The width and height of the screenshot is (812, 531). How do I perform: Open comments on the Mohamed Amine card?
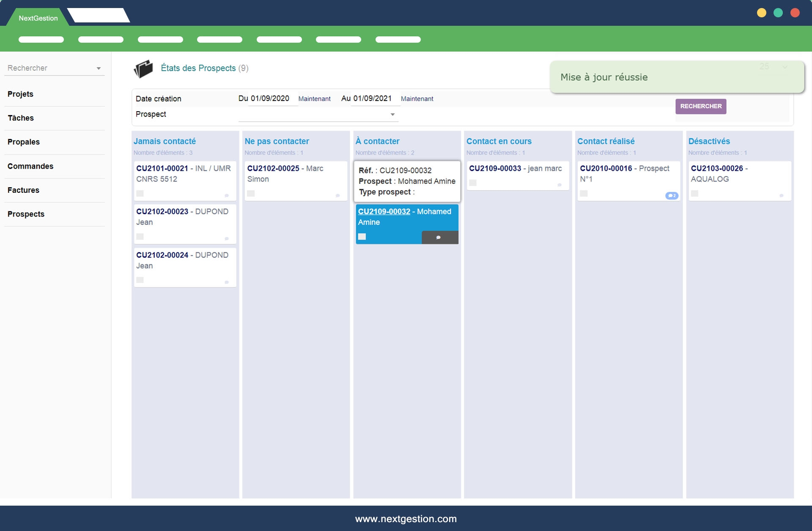tap(439, 238)
